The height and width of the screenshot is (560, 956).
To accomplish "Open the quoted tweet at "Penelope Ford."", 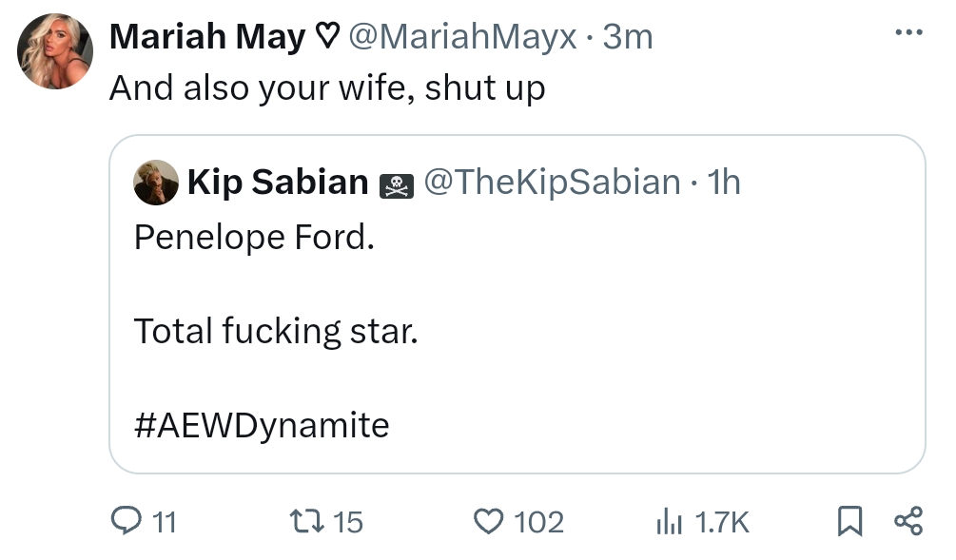I will tap(254, 238).
